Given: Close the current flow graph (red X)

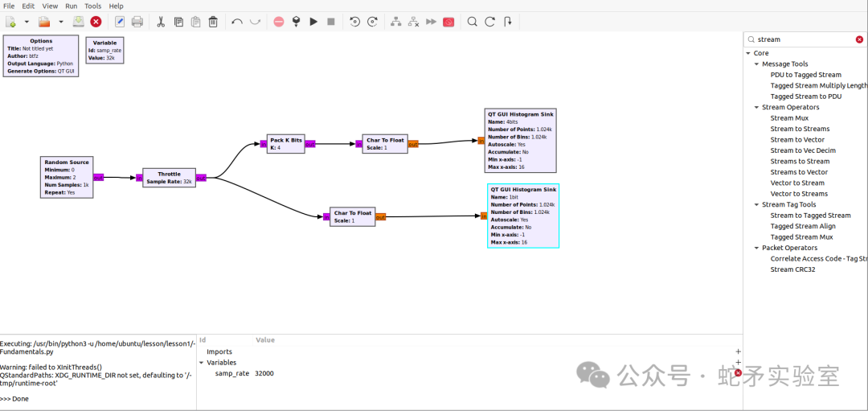Looking at the screenshot, I should [x=96, y=22].
